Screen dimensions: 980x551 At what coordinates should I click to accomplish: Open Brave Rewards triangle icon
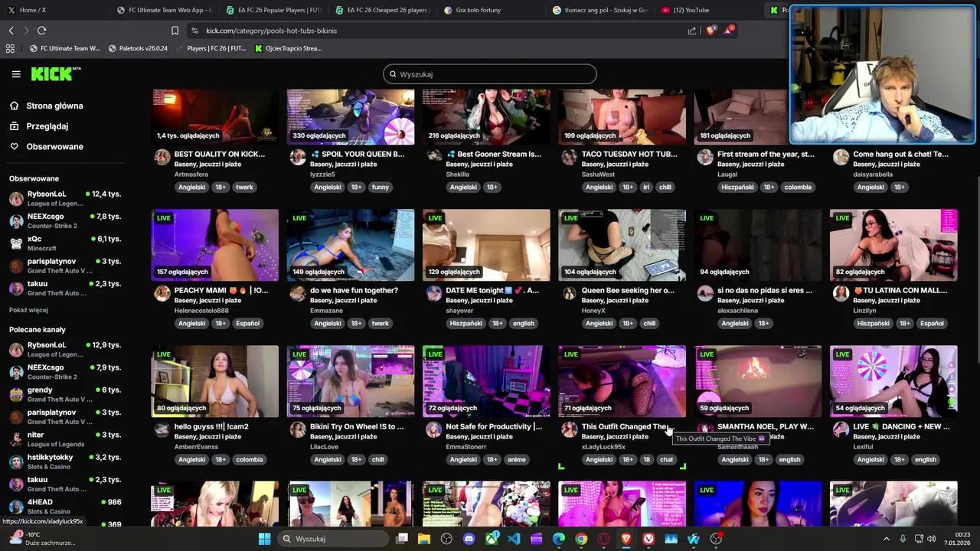tap(729, 31)
